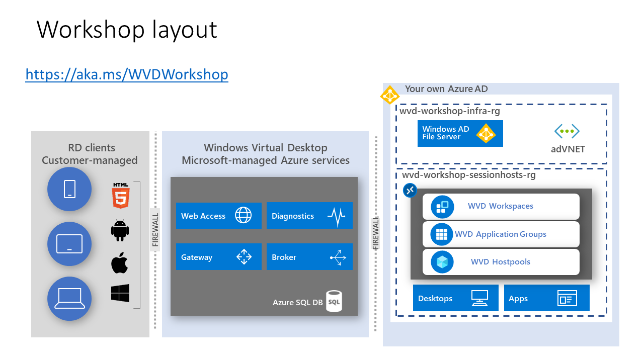Click the Desktops button
Image resolution: width=644 pixels, height=362 pixels.
click(x=455, y=298)
